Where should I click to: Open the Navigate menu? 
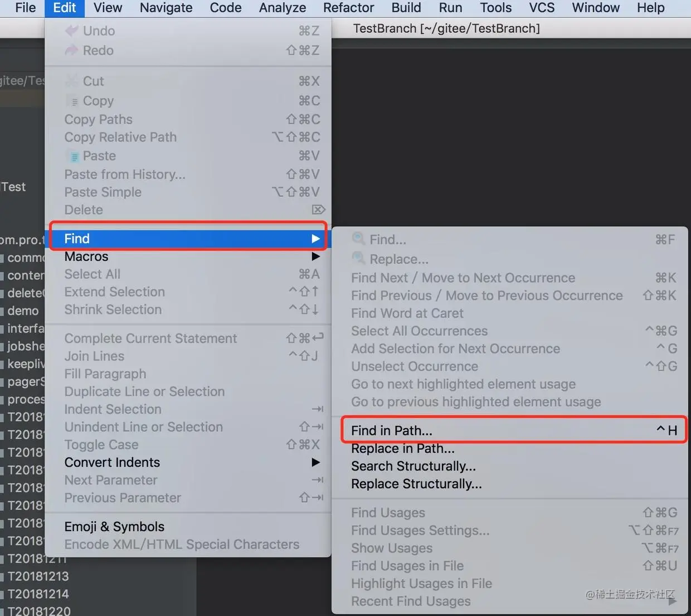(166, 8)
